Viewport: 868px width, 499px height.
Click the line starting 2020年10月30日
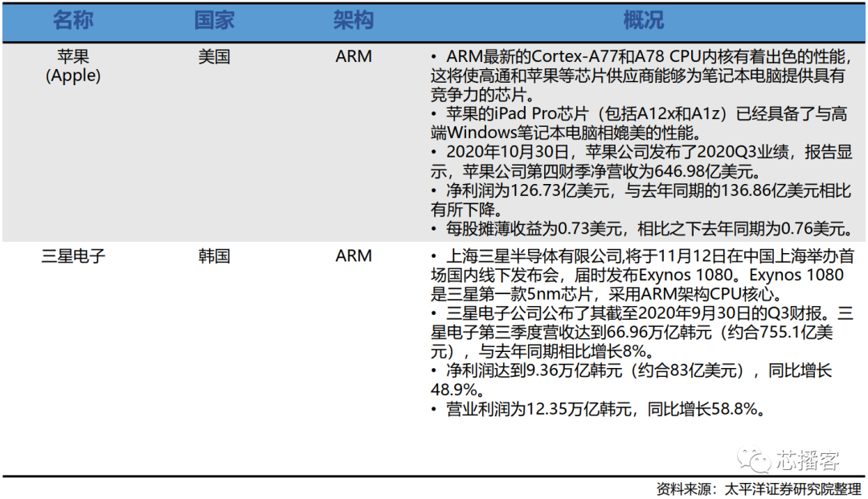[641, 152]
